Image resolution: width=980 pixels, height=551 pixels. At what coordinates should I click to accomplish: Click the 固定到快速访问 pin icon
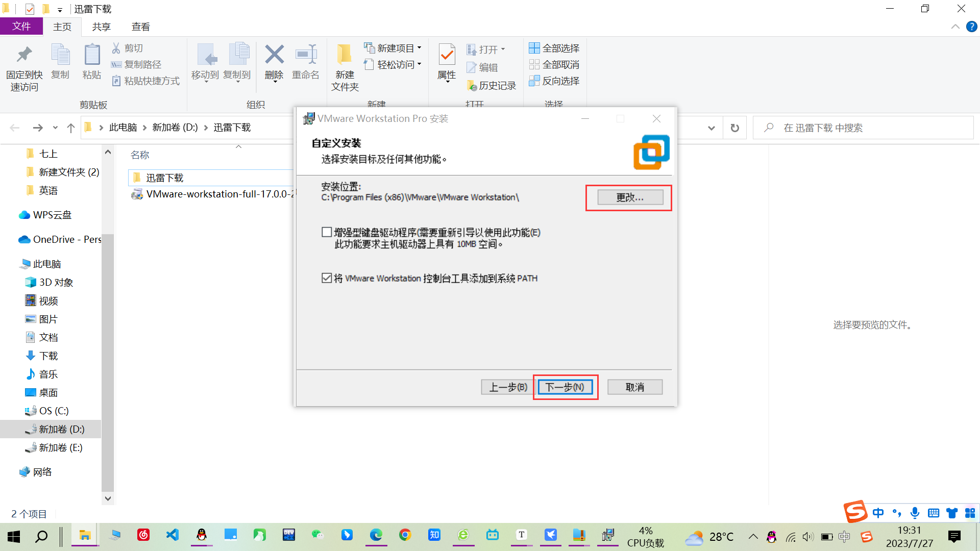pos(24,55)
